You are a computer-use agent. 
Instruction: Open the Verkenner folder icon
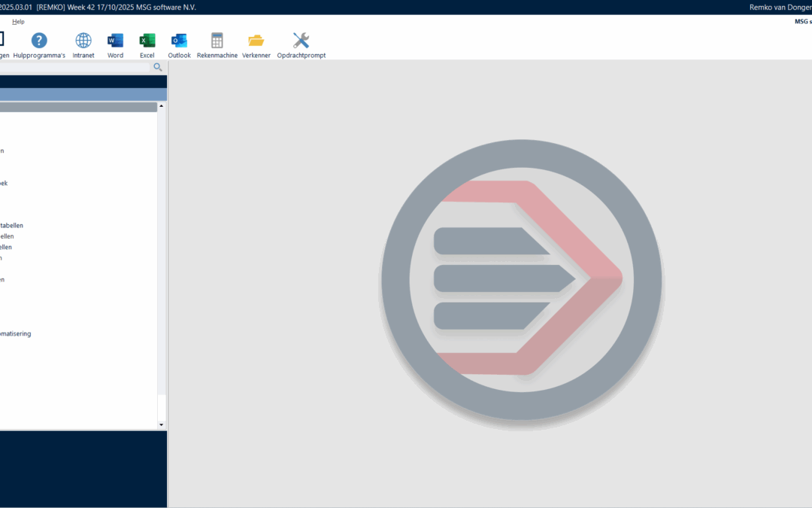[x=256, y=41]
